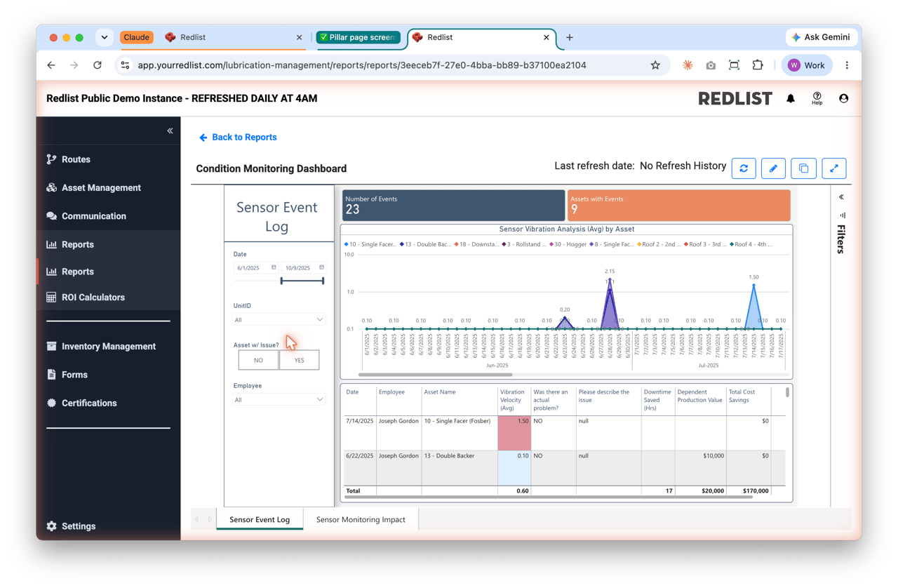Viewport: 898px width, 588px height.
Task: Sort by Employee column header
Action: tap(391, 392)
